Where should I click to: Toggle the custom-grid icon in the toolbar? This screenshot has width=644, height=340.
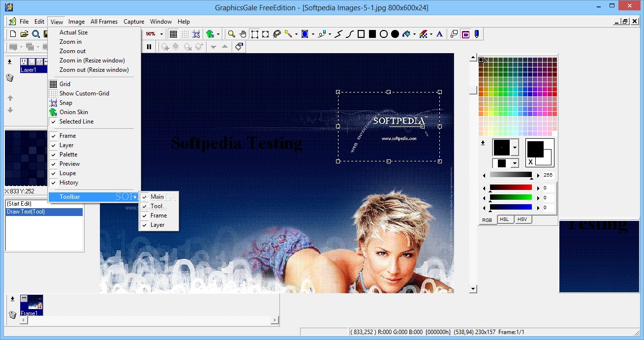pos(184,34)
